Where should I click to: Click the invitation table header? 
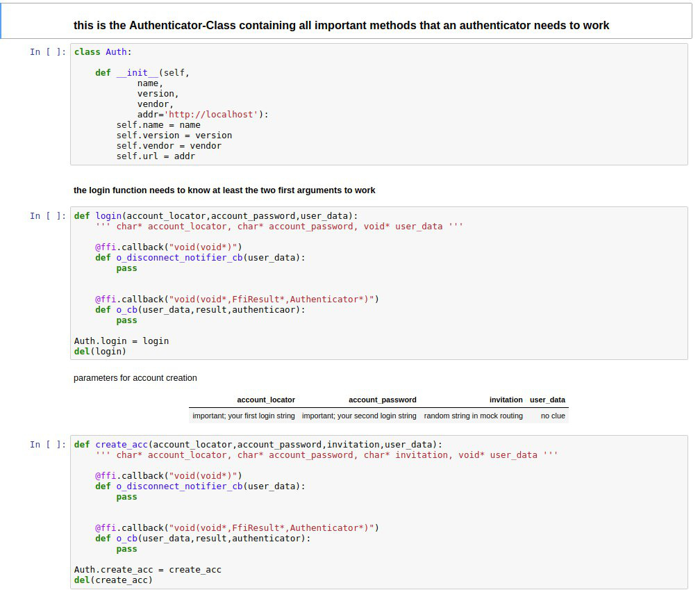point(506,400)
